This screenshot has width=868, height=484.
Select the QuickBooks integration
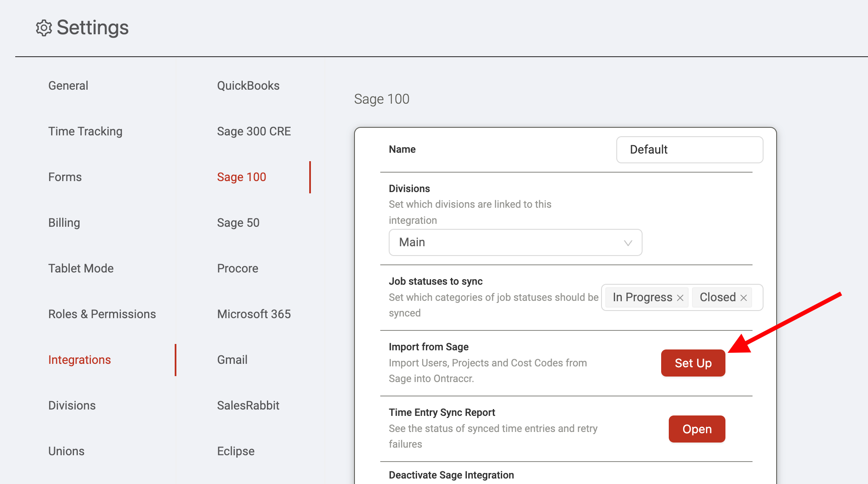pyautogui.click(x=248, y=85)
